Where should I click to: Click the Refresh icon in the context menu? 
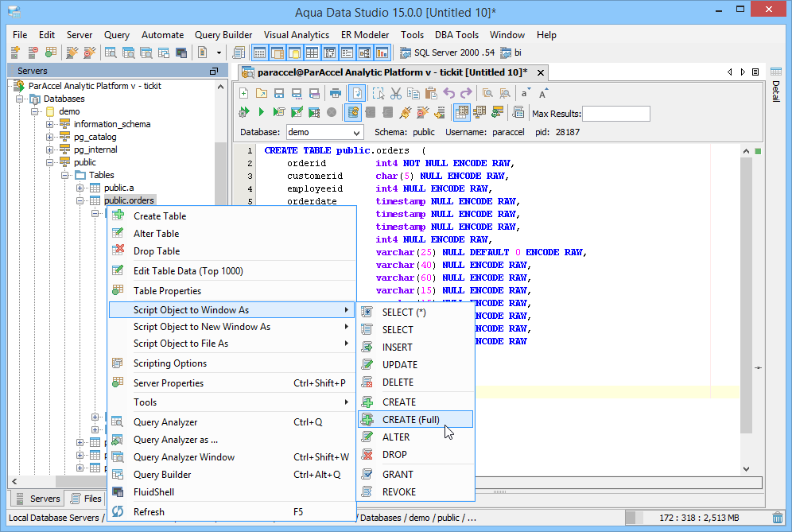118,511
